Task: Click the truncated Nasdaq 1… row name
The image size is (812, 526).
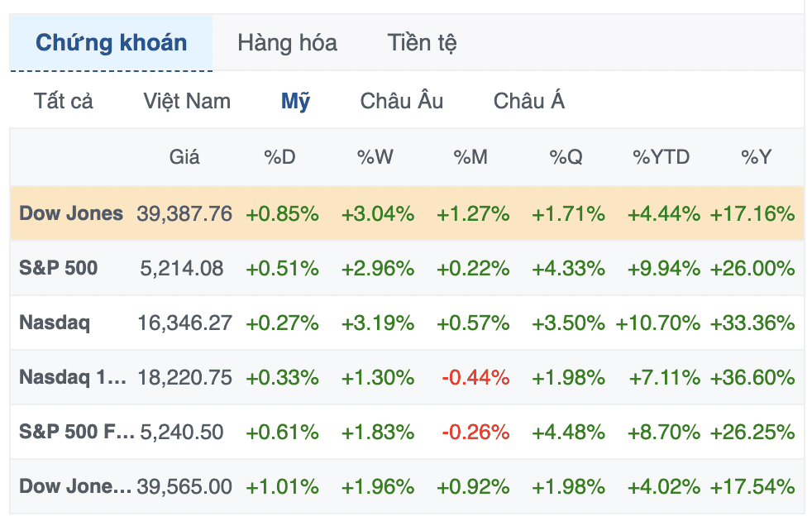Action: pyautogui.click(x=73, y=377)
